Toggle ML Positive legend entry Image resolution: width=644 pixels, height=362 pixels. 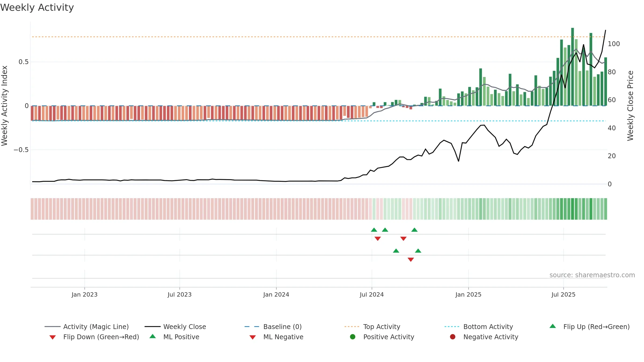tap(174, 337)
